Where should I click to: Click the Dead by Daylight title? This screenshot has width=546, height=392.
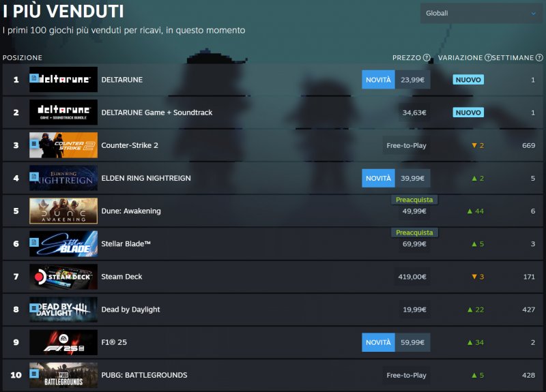(130, 310)
